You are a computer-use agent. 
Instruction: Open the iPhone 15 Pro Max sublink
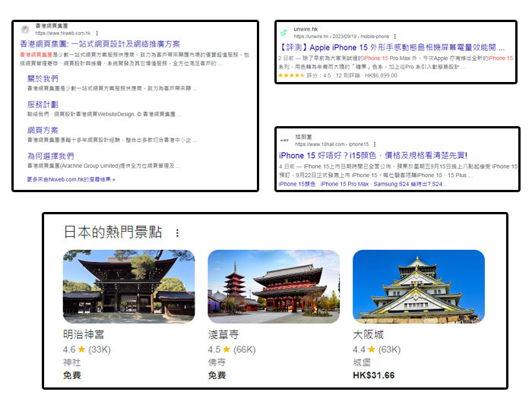pos(344,184)
